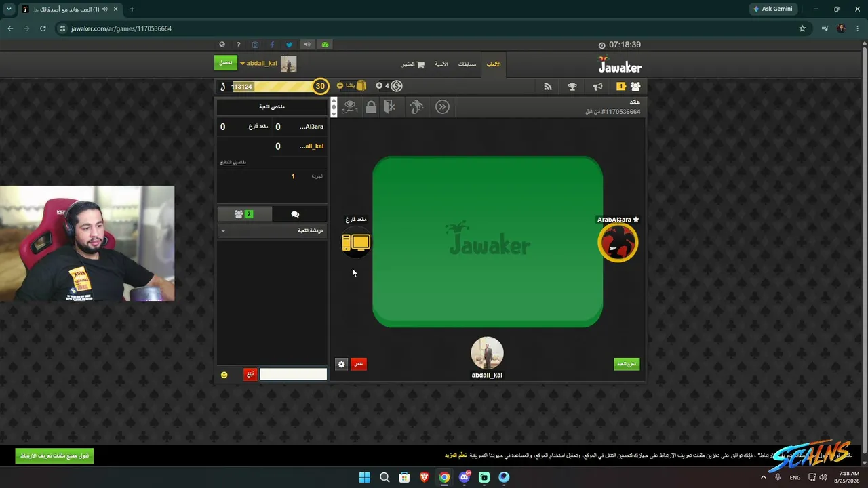Open Discord from the taskbar
This screenshot has height=488, width=868.
pyautogui.click(x=465, y=477)
